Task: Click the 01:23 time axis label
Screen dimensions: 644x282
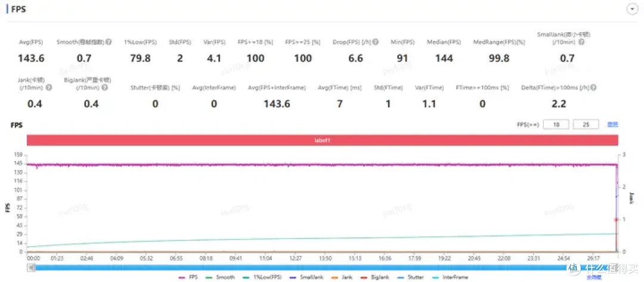Action: click(57, 259)
